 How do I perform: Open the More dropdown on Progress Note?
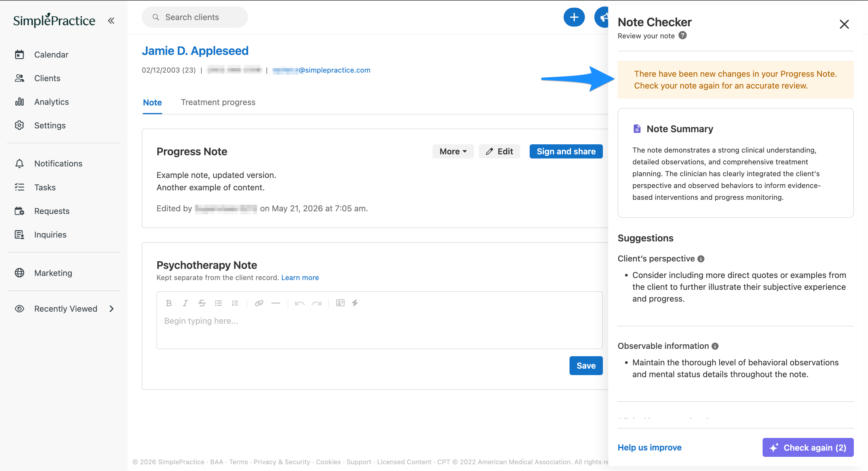453,151
